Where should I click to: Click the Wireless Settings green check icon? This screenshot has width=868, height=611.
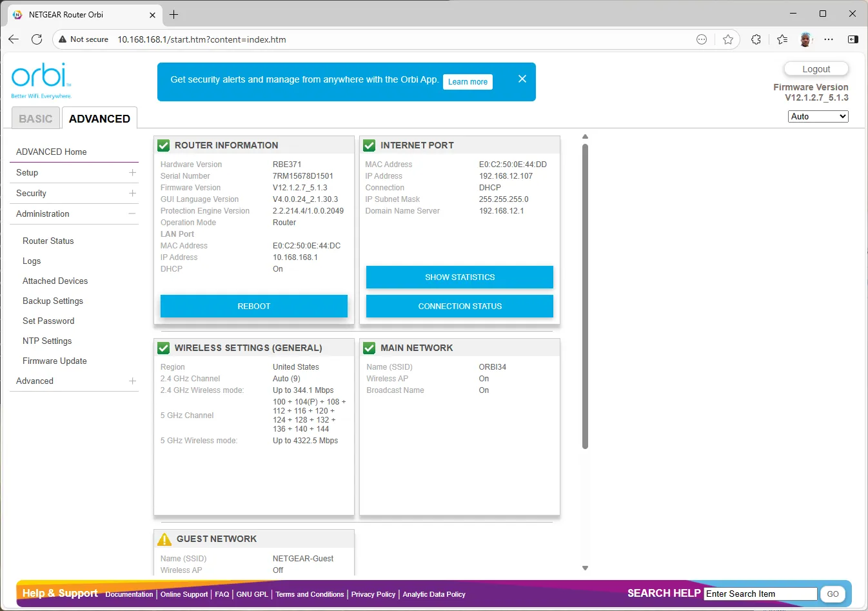(x=164, y=348)
